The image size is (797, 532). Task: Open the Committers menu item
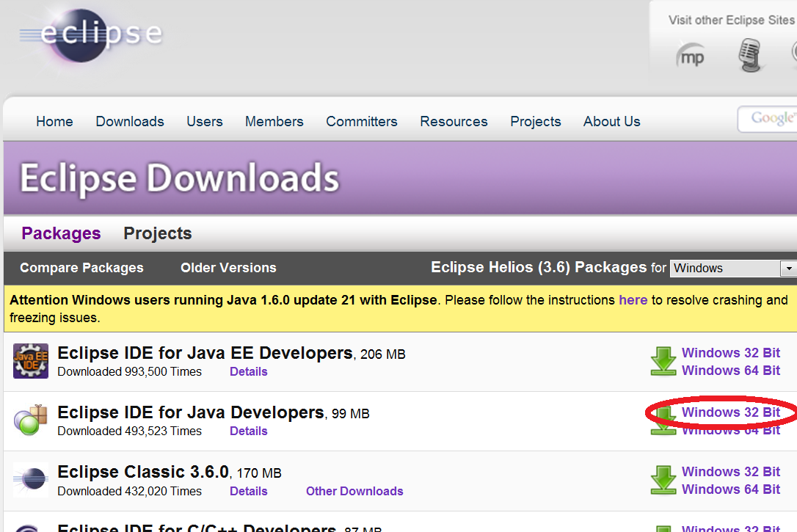361,121
